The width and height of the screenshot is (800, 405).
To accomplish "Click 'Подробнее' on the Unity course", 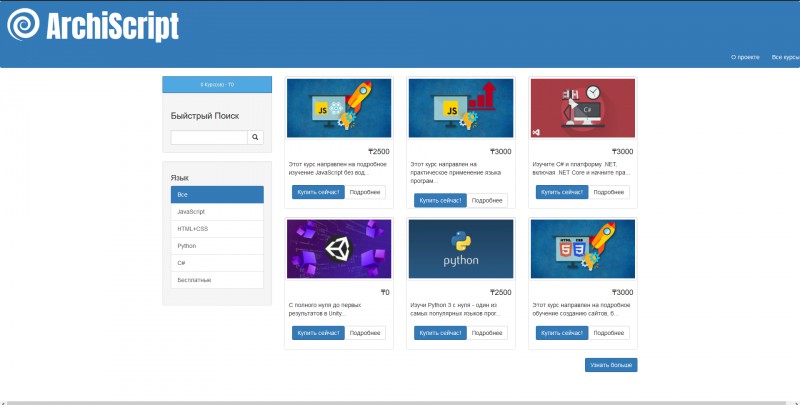I will click(x=365, y=333).
